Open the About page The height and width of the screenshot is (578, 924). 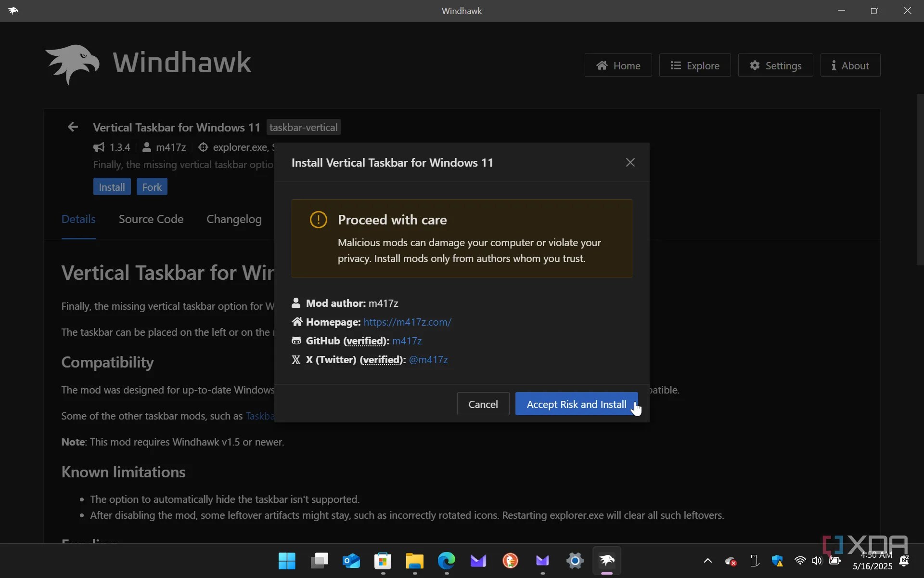850,65
